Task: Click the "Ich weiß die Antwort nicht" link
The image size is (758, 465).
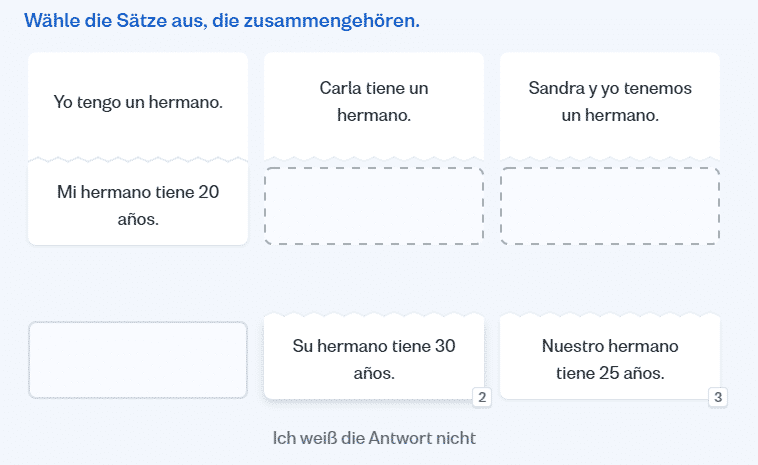Action: click(374, 438)
